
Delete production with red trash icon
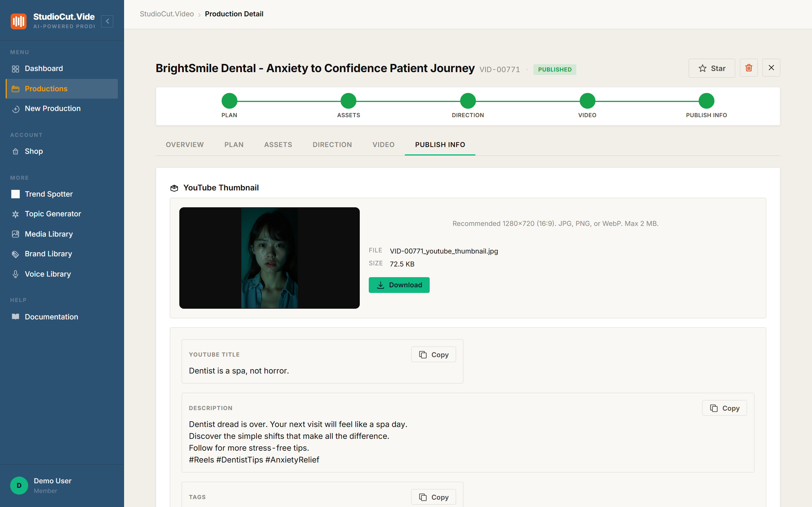tap(749, 68)
